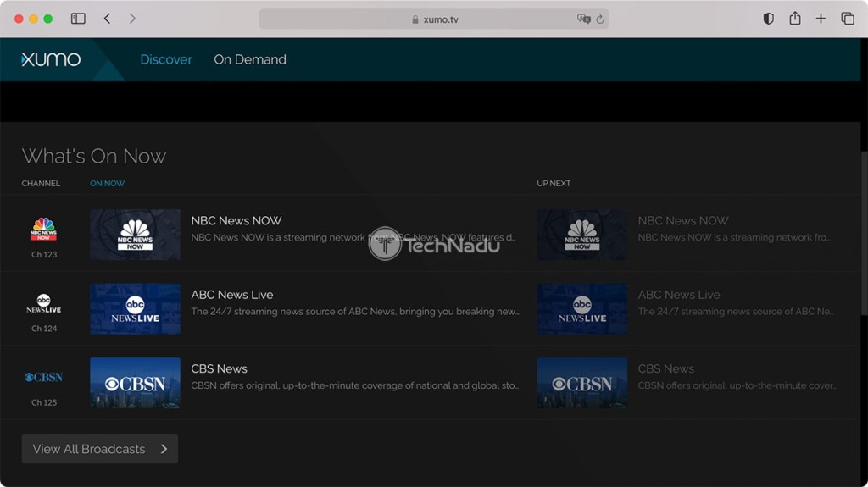The height and width of the screenshot is (487, 868).
Task: Select the CBSN channel logo Ch 125
Action: pyautogui.click(x=44, y=378)
